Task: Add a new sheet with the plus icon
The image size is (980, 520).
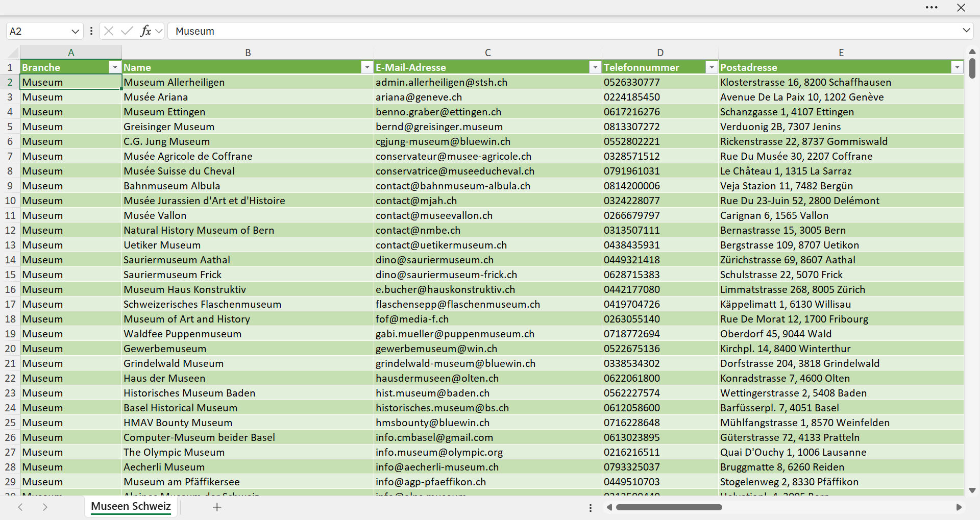Action: tap(217, 507)
